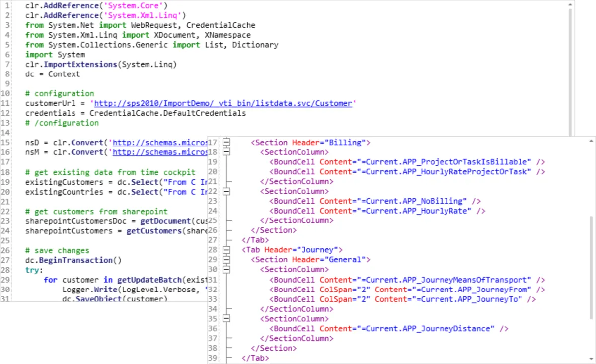Click the 'try:' keyword
596x364 pixels.
34,270
